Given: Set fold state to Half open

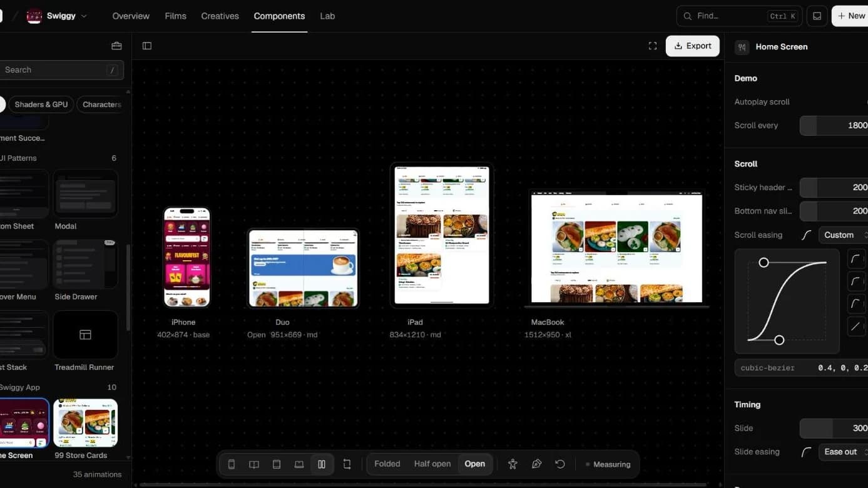Looking at the screenshot, I should pos(432,464).
